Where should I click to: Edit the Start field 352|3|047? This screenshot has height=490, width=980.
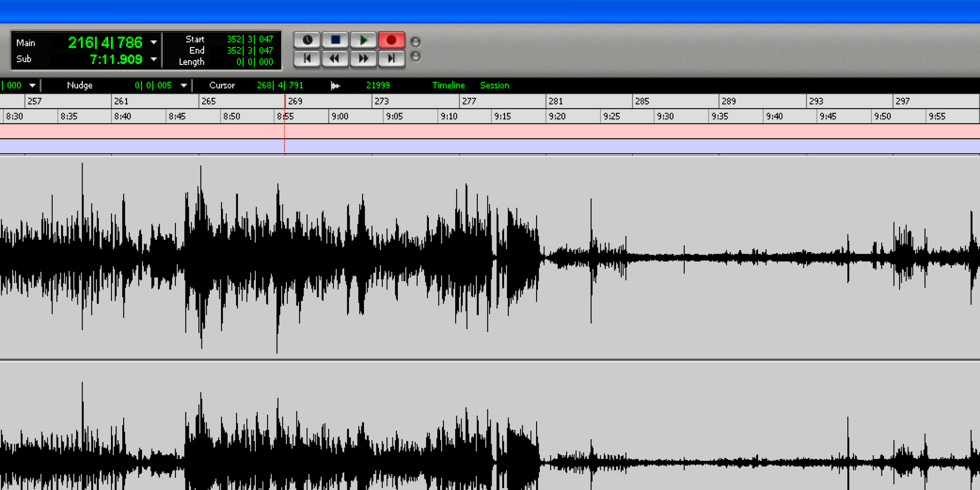pos(250,39)
